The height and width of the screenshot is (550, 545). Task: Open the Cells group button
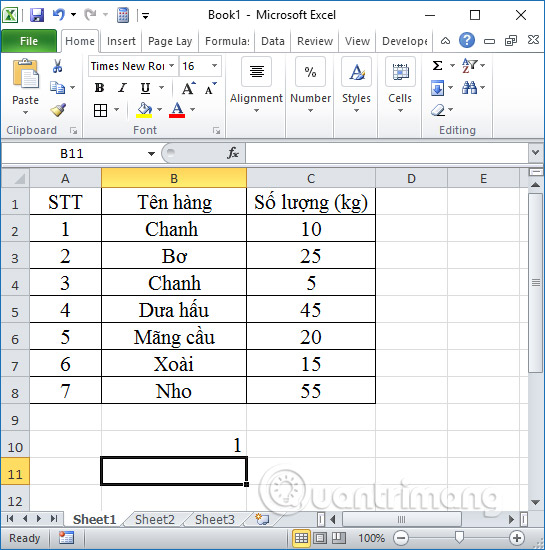(x=400, y=85)
